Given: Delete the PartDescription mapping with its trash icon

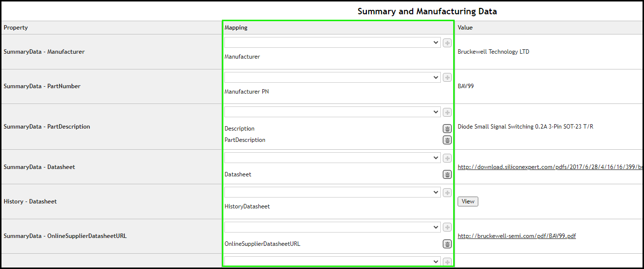Looking at the screenshot, I should [447, 140].
